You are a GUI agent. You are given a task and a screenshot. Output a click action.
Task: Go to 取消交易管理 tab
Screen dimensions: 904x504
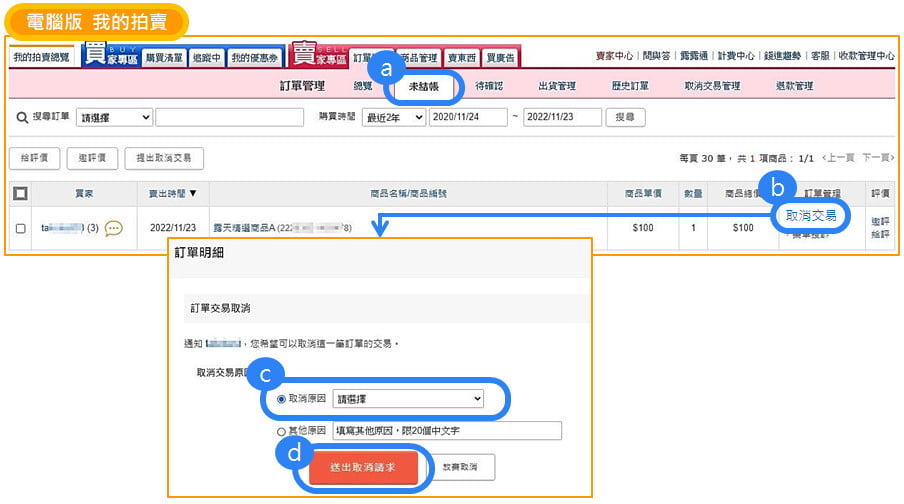pyautogui.click(x=712, y=87)
